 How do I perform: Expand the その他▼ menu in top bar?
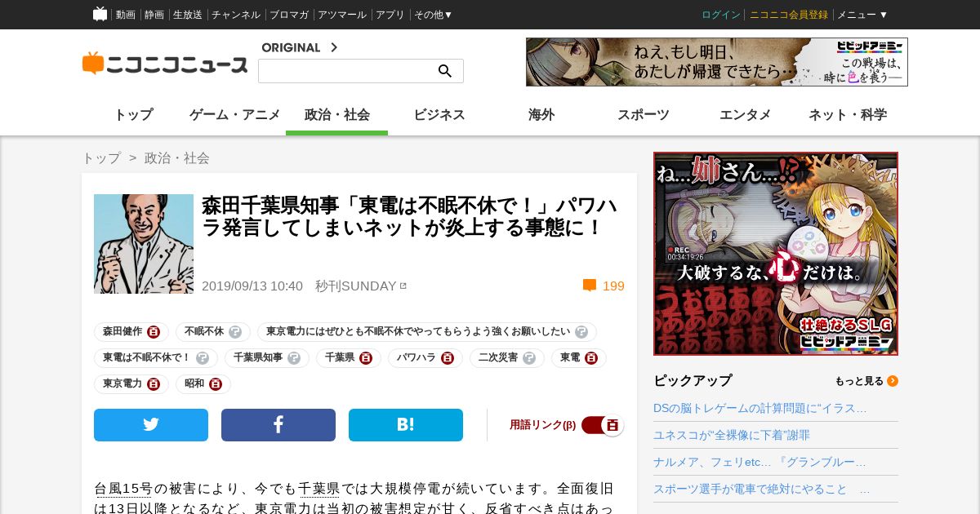point(433,15)
